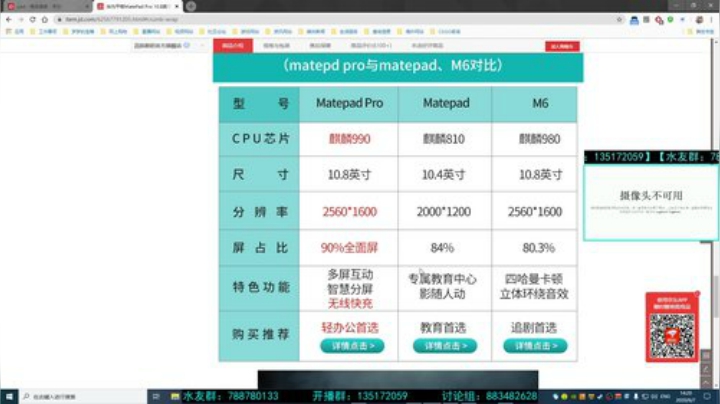Open the browser home page
The image size is (720, 404).
pos(45,19)
